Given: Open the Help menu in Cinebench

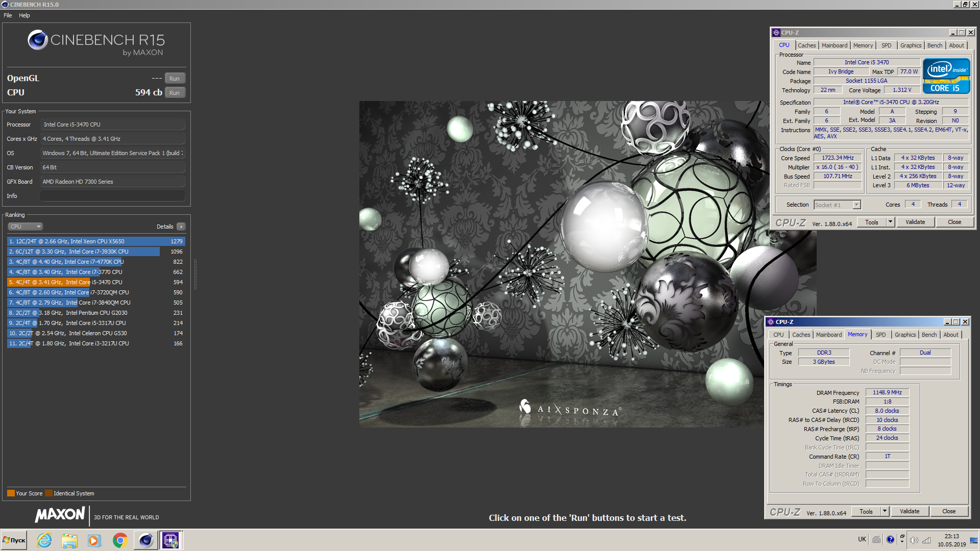Looking at the screenshot, I should pyautogui.click(x=24, y=15).
